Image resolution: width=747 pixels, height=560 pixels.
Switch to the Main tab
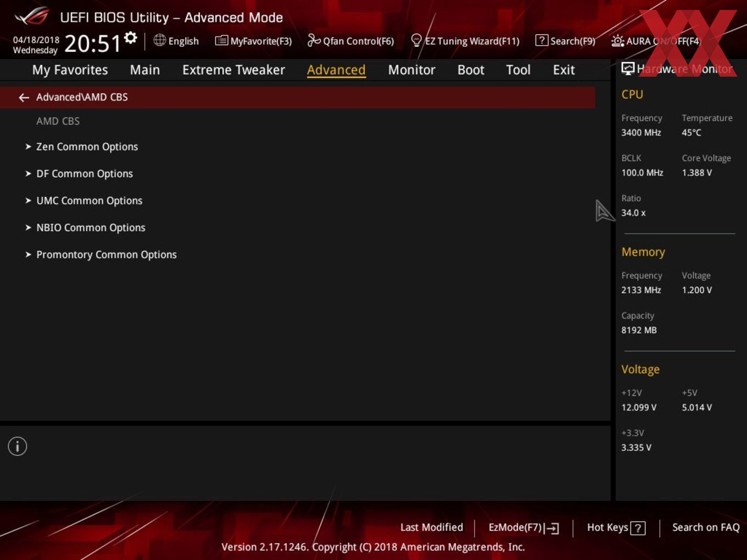pyautogui.click(x=145, y=70)
